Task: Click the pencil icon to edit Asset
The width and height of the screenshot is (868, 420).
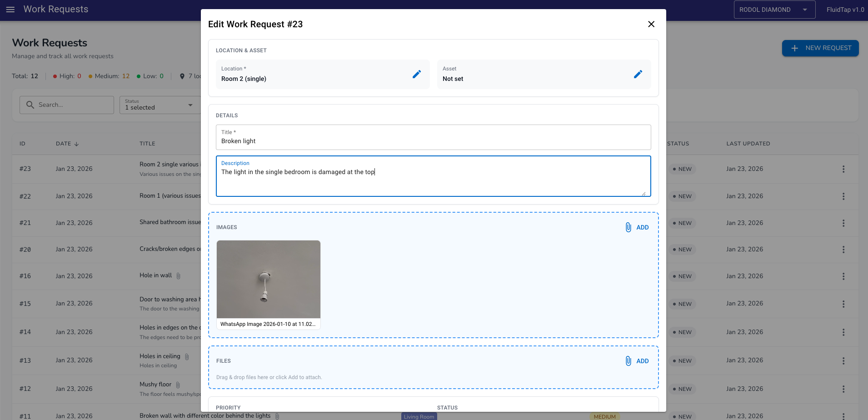Action: pos(638,74)
